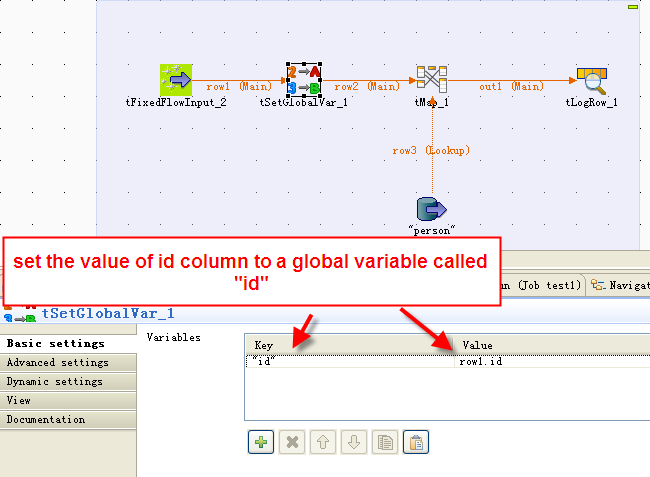Viewport: 650px width, 477px height.
Task: Click the move row down arrow button
Action: (x=354, y=442)
